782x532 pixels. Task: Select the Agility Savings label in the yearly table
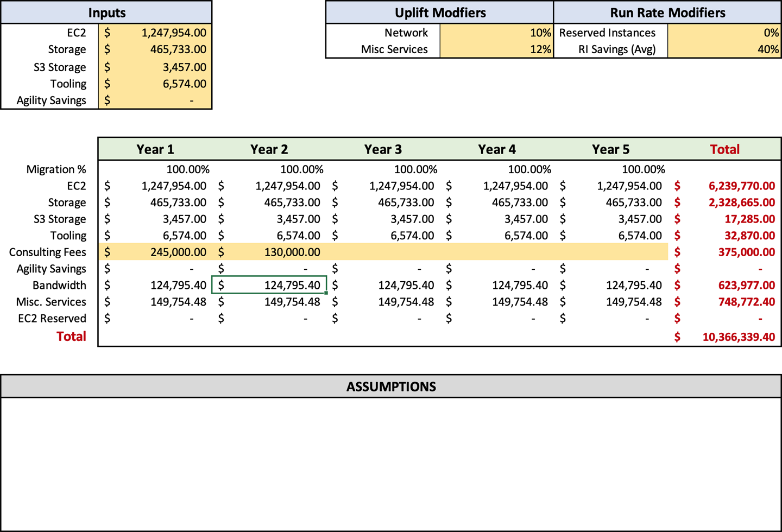[x=51, y=269]
